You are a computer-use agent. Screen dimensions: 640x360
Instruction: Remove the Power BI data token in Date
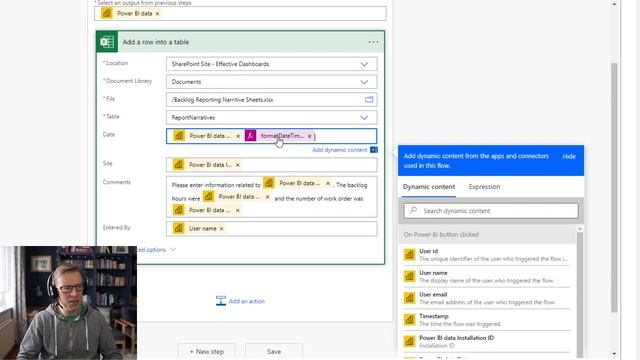[x=238, y=136]
